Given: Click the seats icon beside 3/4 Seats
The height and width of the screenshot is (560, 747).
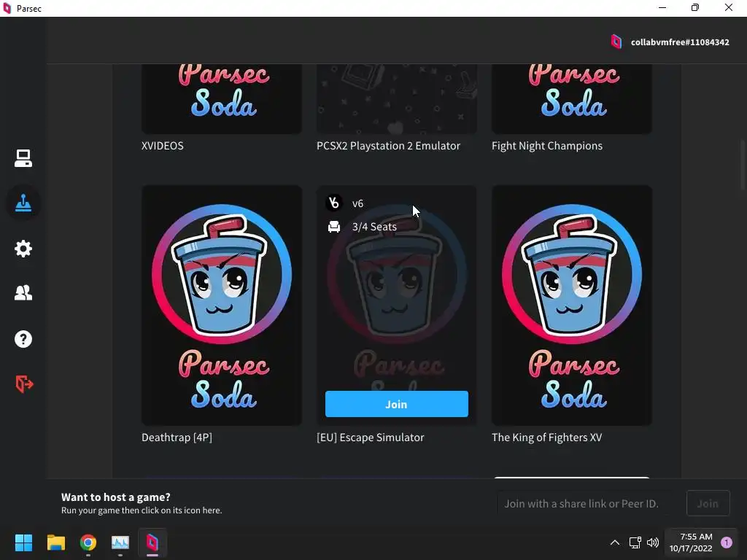Looking at the screenshot, I should click(334, 227).
